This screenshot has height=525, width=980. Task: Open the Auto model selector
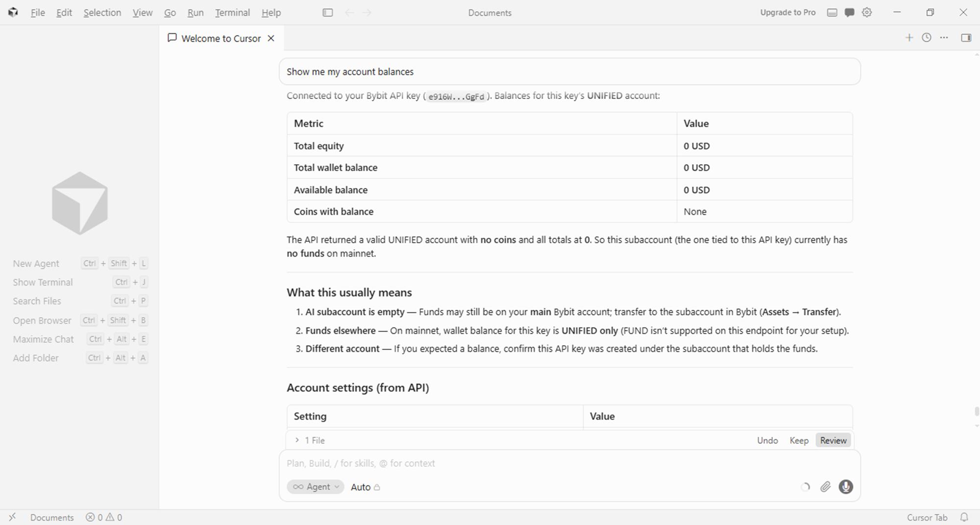pyautogui.click(x=365, y=487)
